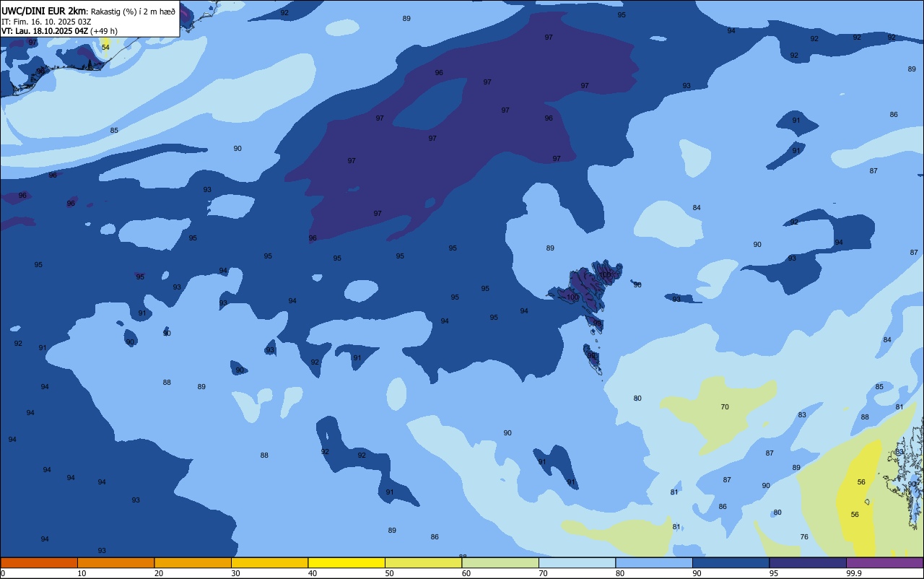Click the legend swatch between 30 and 40

point(269,562)
